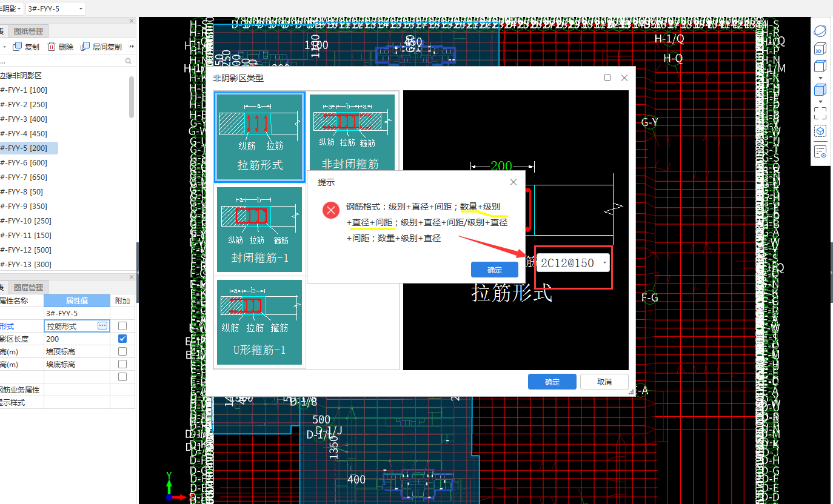The width and height of the screenshot is (833, 504).
Task: Uncheck 附加 checkbox for length 200 row
Action: pyautogui.click(x=122, y=339)
